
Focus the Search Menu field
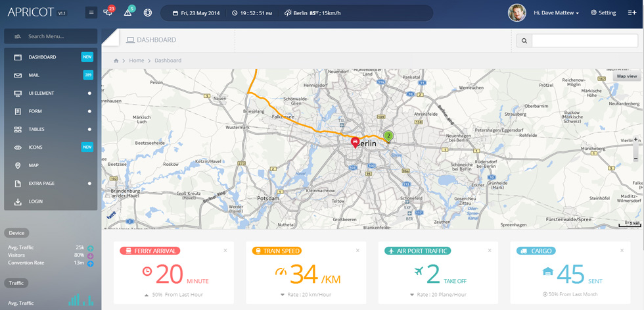[51, 36]
